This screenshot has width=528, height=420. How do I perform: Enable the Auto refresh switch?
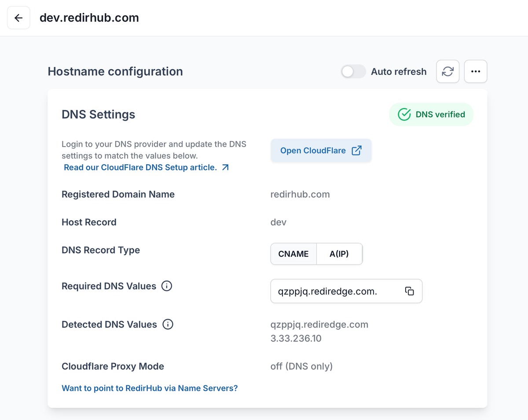click(353, 71)
